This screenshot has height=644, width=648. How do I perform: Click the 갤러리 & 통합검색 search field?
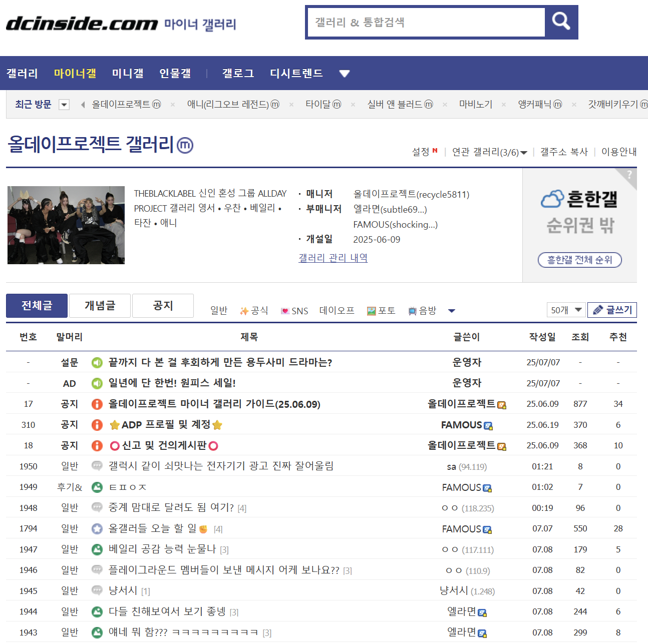[x=426, y=22]
